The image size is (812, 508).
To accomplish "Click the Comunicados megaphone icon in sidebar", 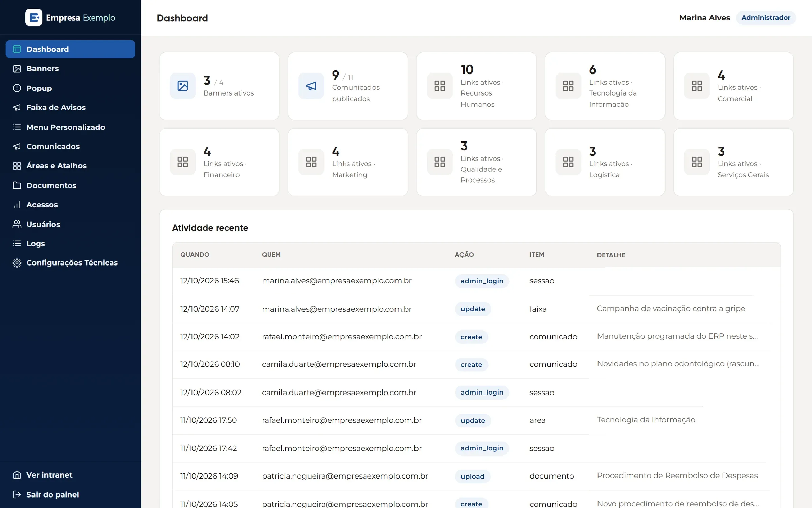I will (17, 146).
